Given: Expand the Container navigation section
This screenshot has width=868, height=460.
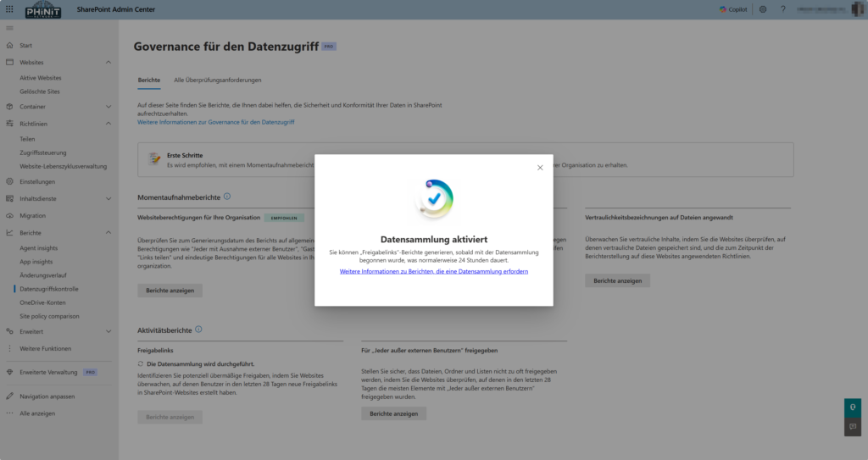Looking at the screenshot, I should 108,107.
